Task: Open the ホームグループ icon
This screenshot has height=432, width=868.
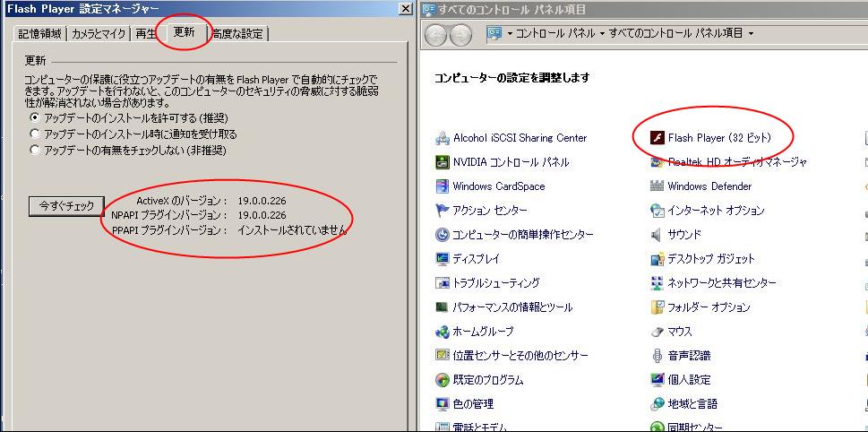Action: click(442, 332)
